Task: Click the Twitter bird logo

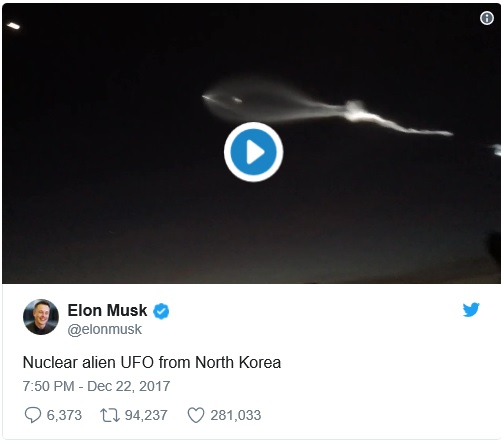Action: pos(471,310)
